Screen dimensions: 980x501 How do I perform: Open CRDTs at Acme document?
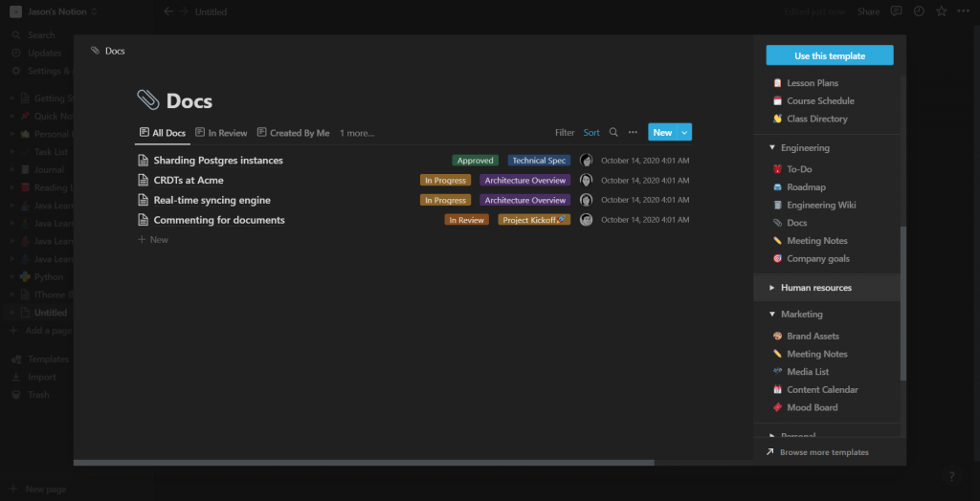coord(189,181)
